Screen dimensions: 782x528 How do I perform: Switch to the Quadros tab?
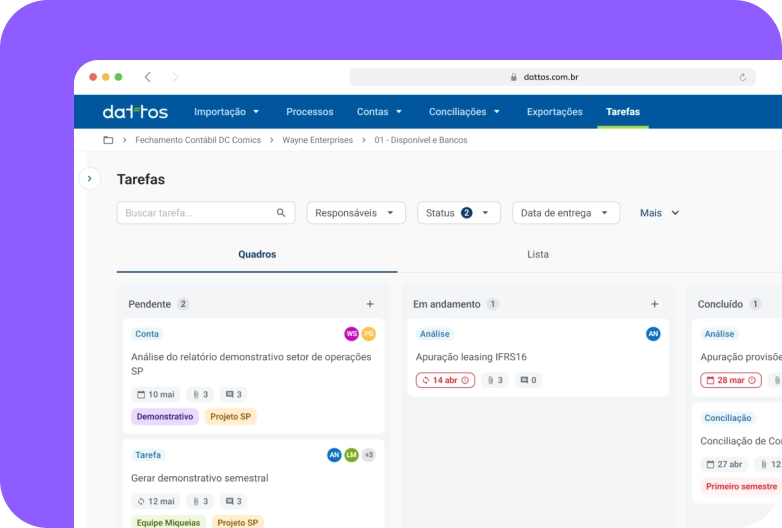[257, 254]
